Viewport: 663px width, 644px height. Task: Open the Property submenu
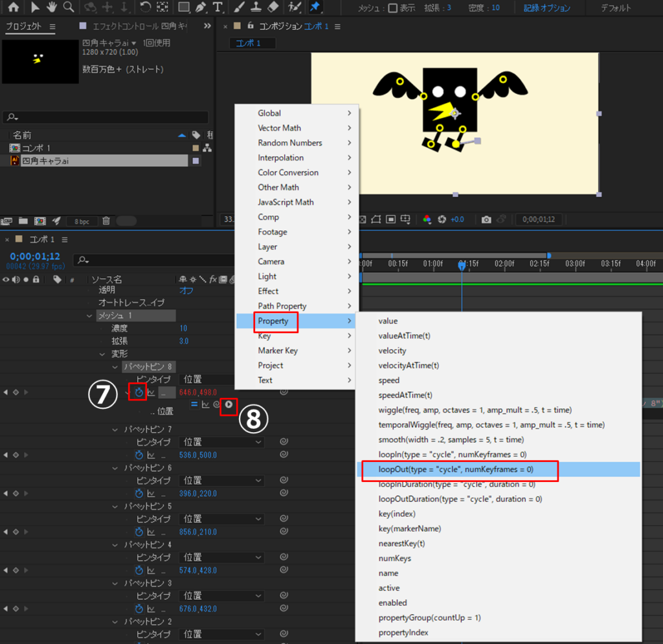(x=295, y=321)
